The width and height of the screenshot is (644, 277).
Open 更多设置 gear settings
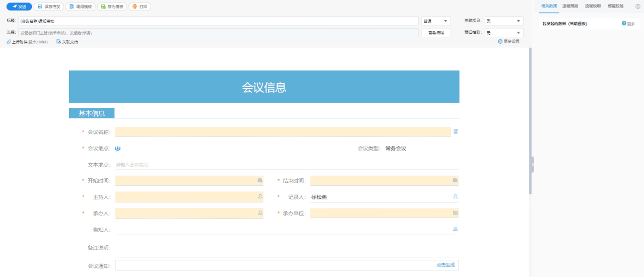pyautogui.click(x=508, y=42)
